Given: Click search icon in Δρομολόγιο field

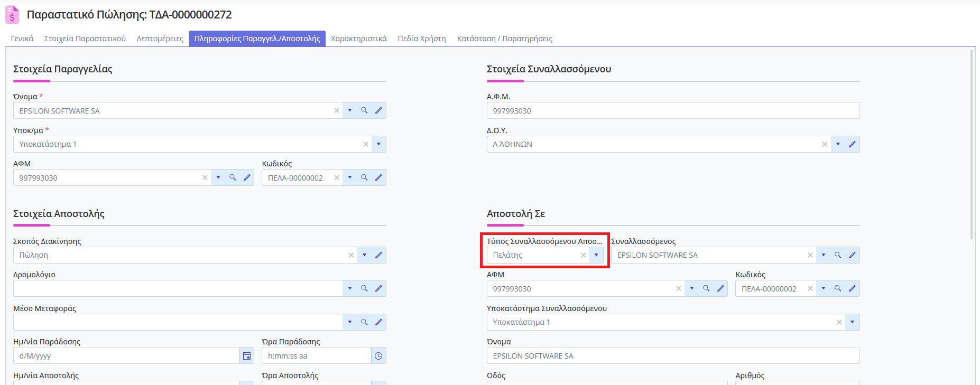Looking at the screenshot, I should coord(364,288).
